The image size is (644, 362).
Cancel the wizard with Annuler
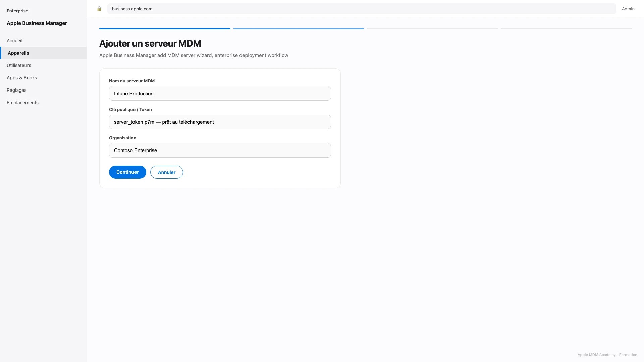(167, 172)
